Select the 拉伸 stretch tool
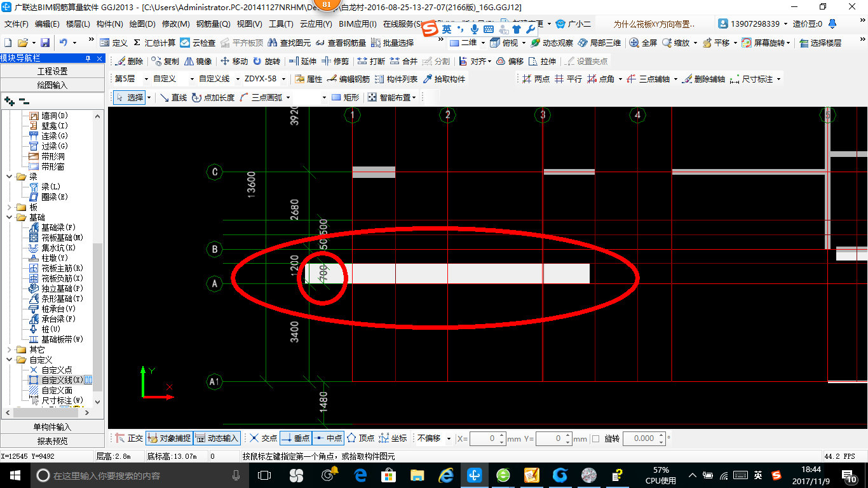The width and height of the screenshot is (868, 488). pos(542,62)
